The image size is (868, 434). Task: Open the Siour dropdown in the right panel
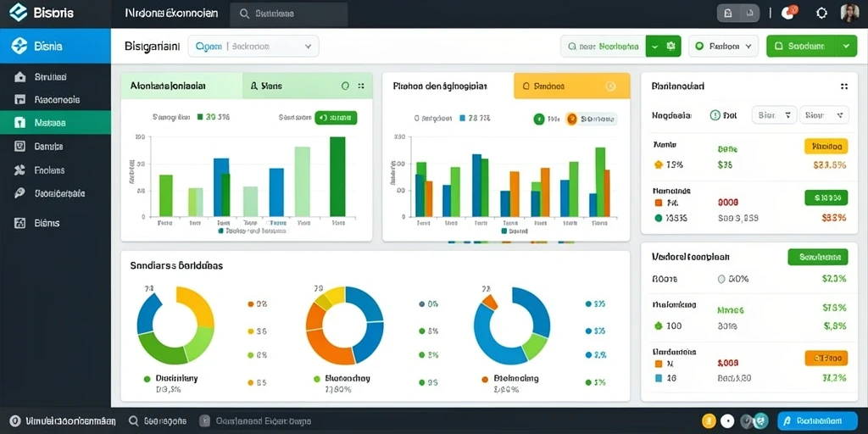pos(824,115)
